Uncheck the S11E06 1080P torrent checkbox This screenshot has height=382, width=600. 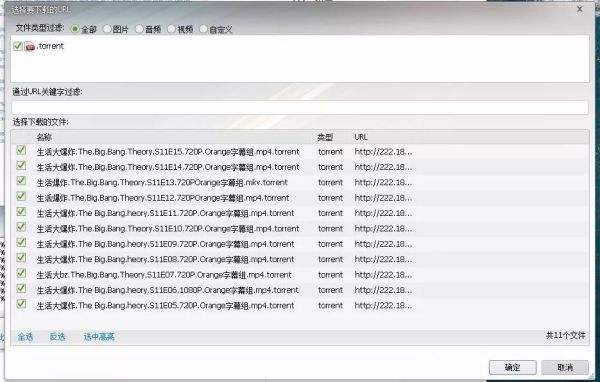21,289
